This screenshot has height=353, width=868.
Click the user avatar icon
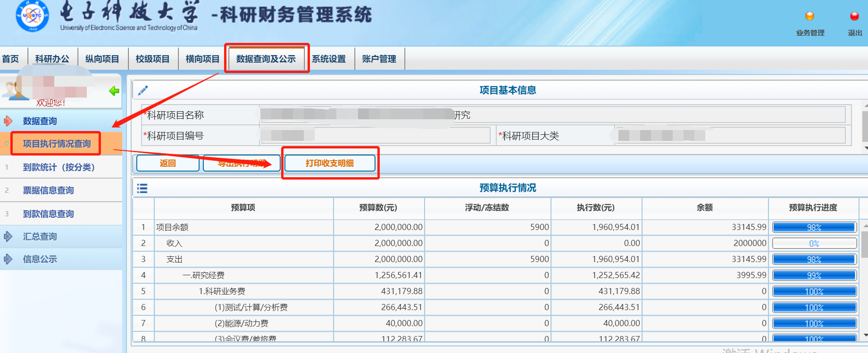15,90
